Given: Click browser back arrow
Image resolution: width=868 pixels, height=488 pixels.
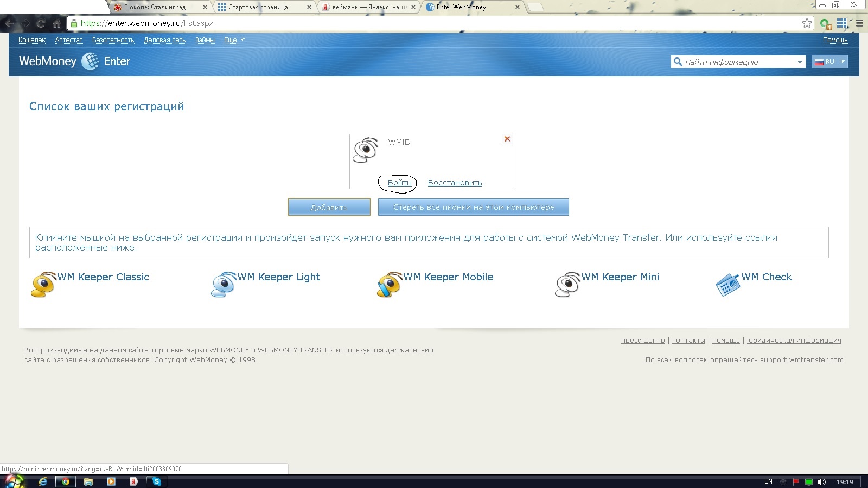Looking at the screenshot, I should (x=9, y=23).
